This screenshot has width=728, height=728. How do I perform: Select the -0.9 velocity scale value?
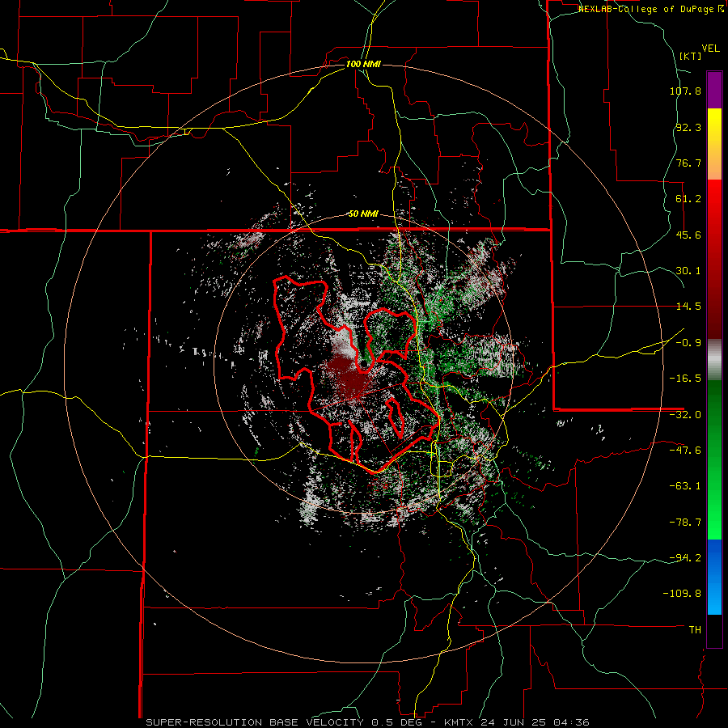point(688,343)
